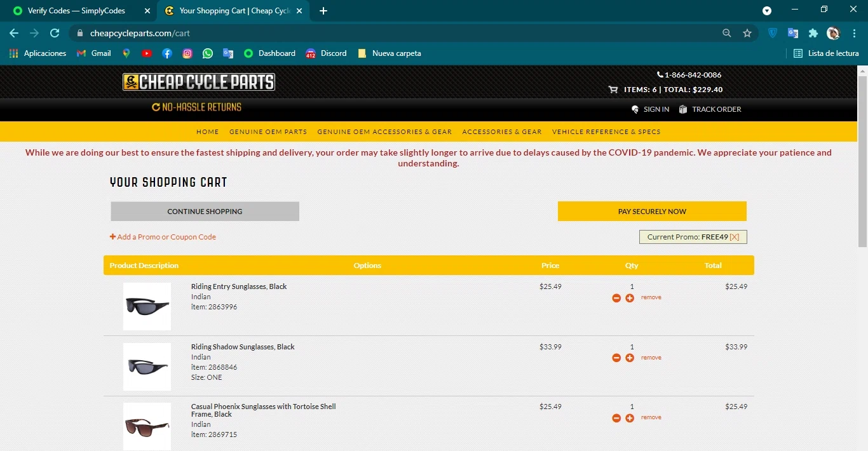The width and height of the screenshot is (868, 451).
Task: Open the Discord bookmark
Action: pos(326,53)
